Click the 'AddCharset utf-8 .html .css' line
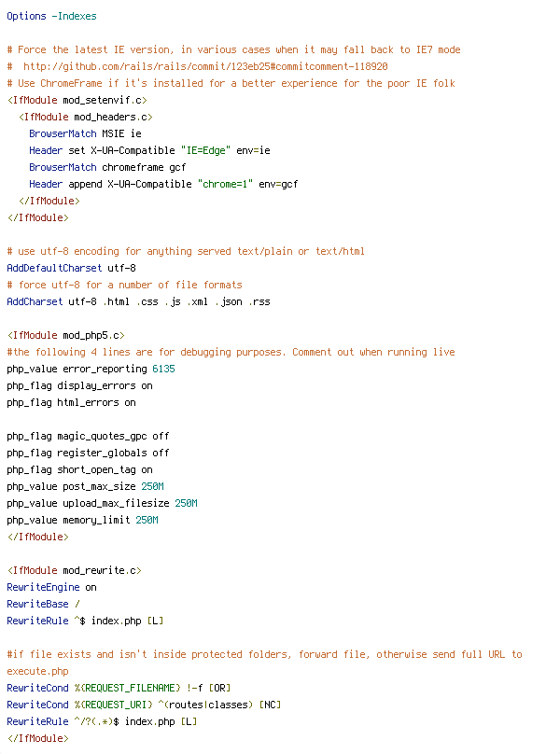Viewport: 560px width, 754px height. [138, 302]
